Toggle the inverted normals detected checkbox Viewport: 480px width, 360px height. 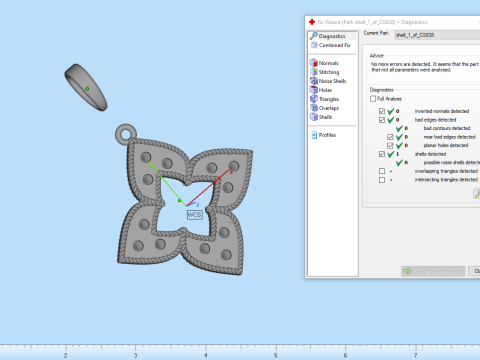pos(382,111)
